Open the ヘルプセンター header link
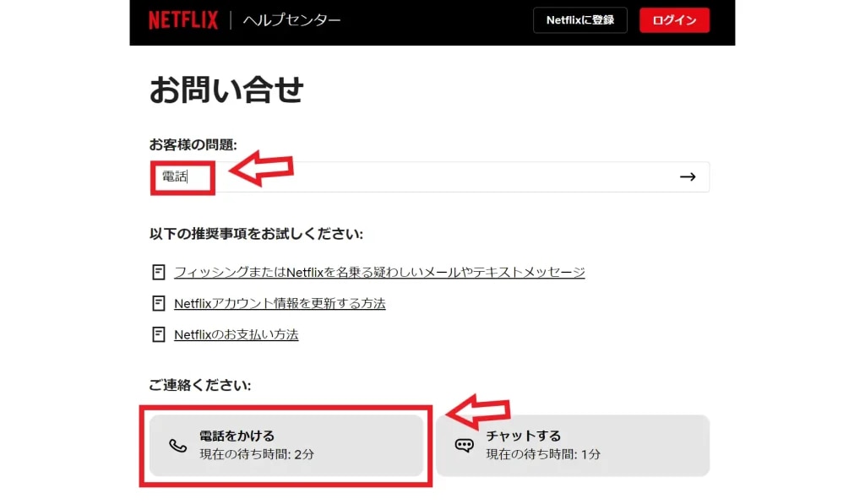 point(291,20)
